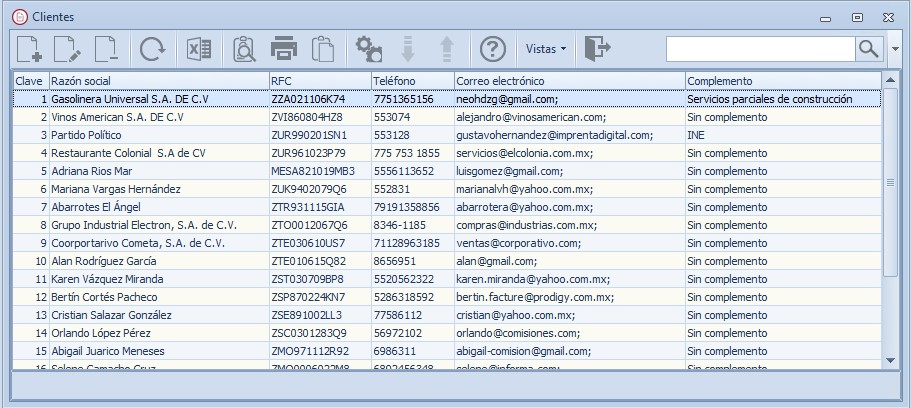Click the scrollbar down arrow of the table
Viewport: 911px width, 408px height.
pos(891,362)
